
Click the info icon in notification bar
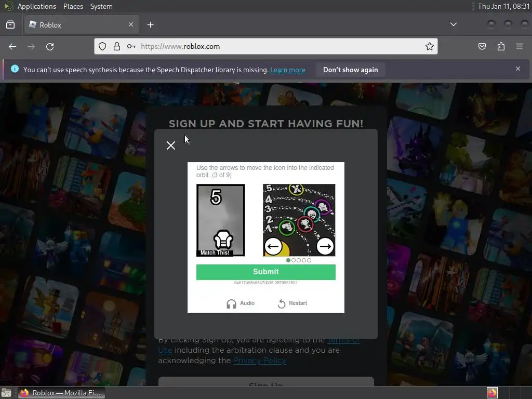pos(15,69)
